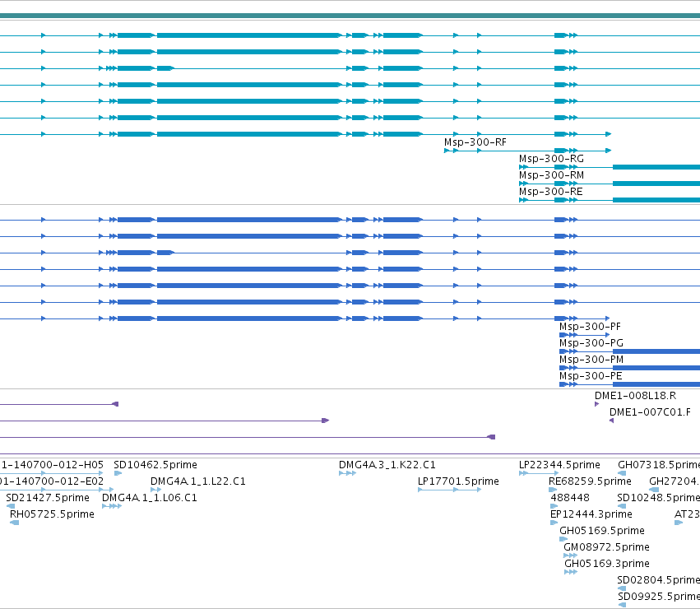Click the DMG4A.3_1.K22.C1 label
The width and height of the screenshot is (700, 609).
coord(387,465)
